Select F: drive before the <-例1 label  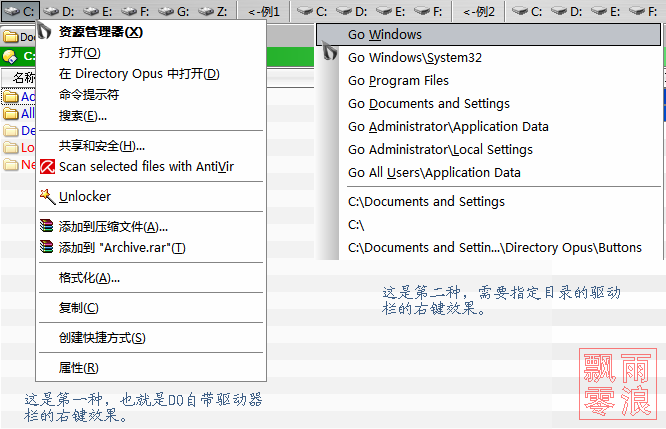135,11
